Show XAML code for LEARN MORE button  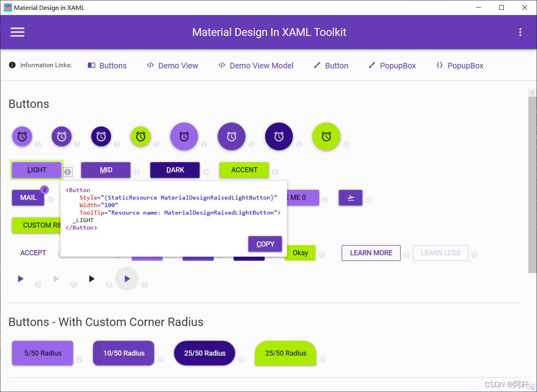pyautogui.click(x=407, y=255)
